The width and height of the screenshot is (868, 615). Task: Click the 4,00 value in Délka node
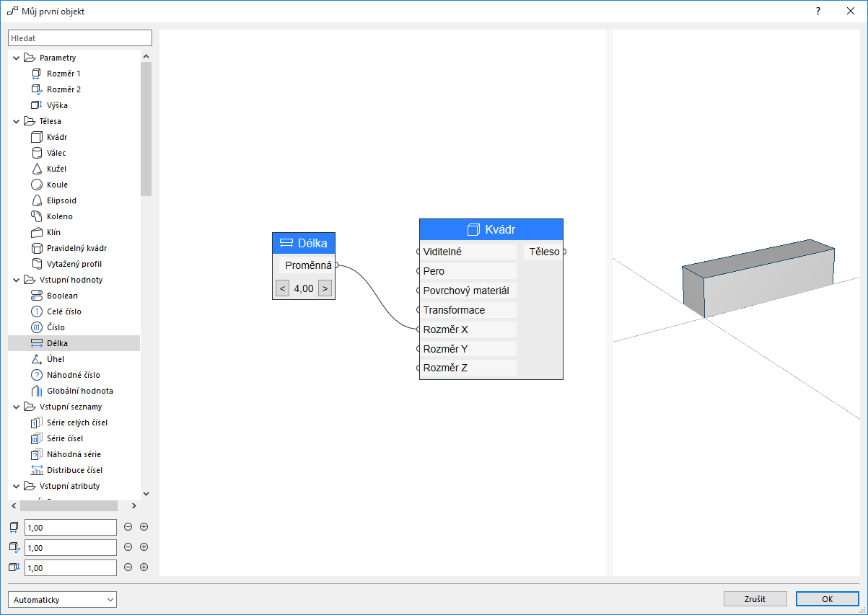pos(304,288)
